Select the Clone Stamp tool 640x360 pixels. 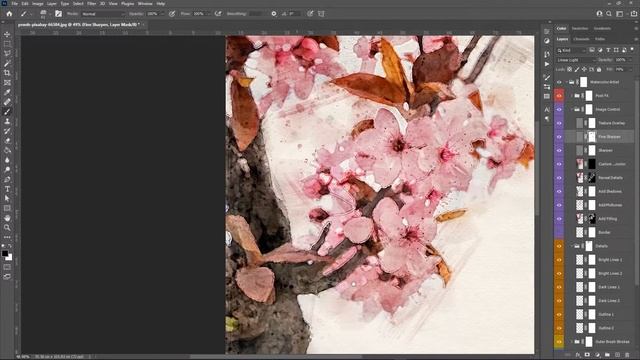[7, 121]
